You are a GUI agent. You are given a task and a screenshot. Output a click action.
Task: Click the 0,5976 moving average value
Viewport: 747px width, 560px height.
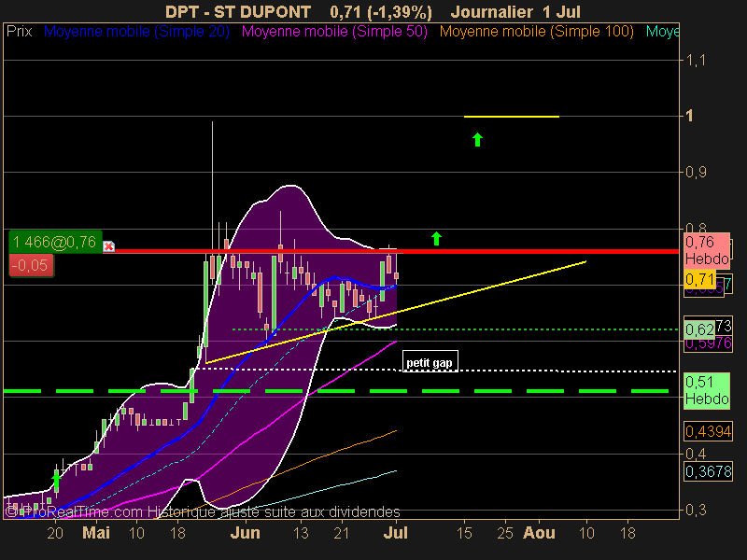708,343
